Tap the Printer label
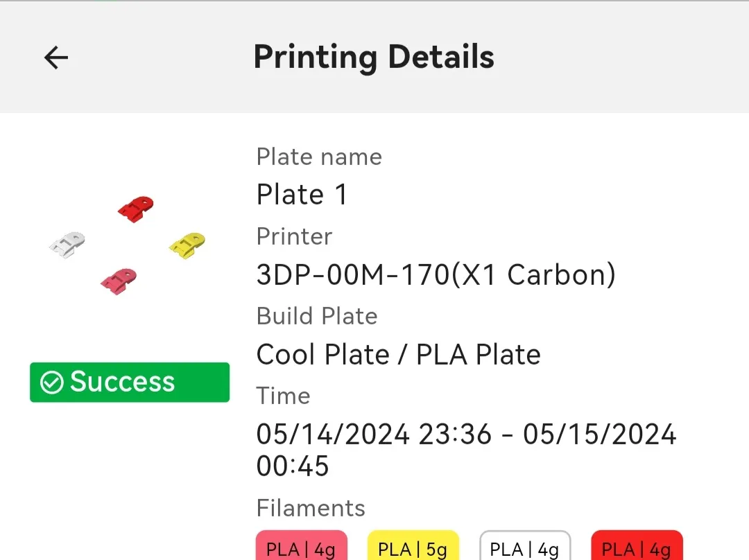The width and height of the screenshot is (749, 560). coord(294,236)
